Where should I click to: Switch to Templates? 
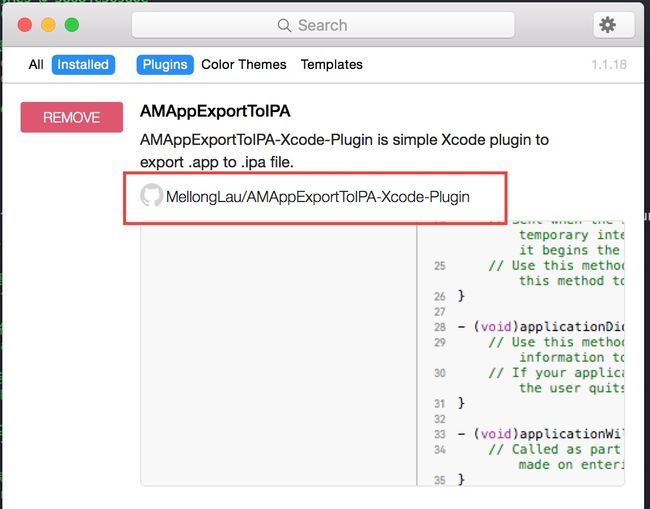[332, 65]
